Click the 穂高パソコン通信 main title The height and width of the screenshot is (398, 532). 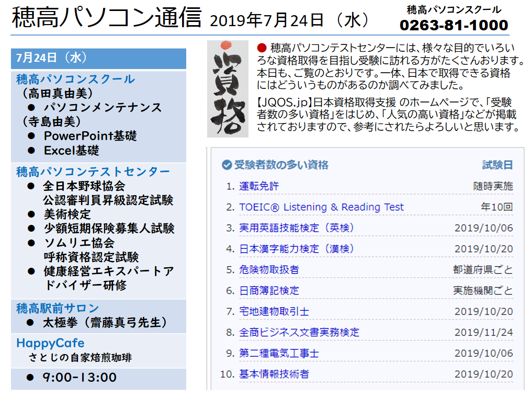(x=107, y=19)
